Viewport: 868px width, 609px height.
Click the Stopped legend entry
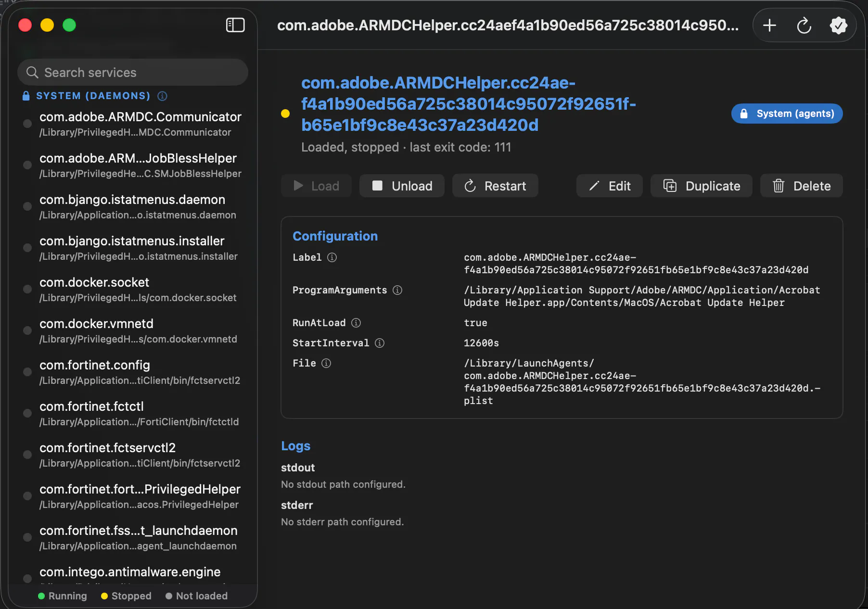point(126,596)
